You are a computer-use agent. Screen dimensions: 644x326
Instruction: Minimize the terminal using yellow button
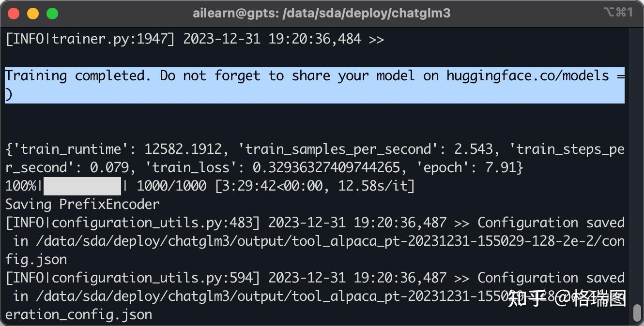[33, 14]
